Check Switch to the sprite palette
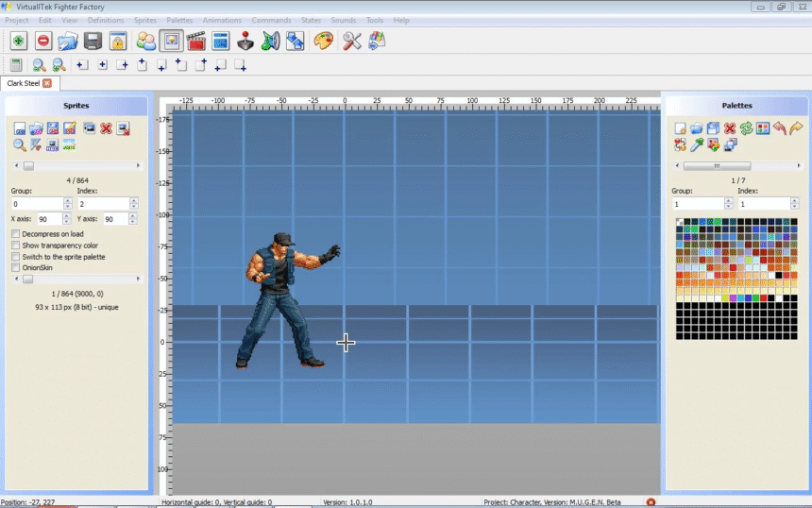 click(15, 257)
